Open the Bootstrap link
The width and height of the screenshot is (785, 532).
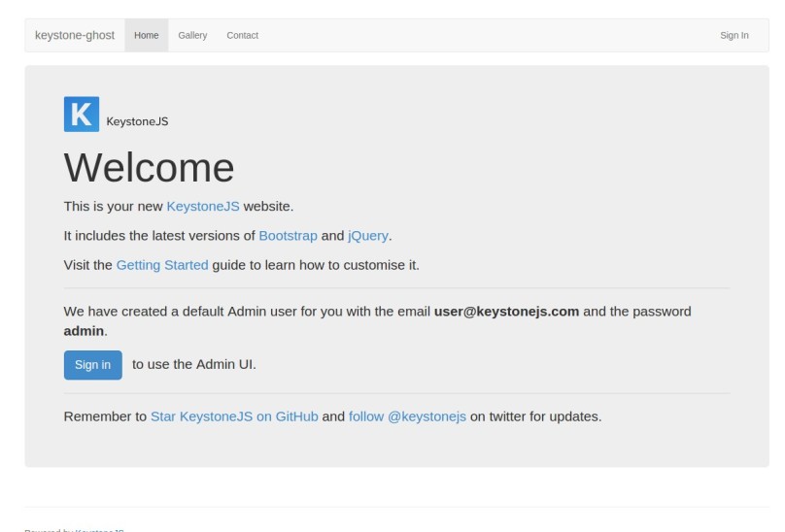[x=288, y=236]
